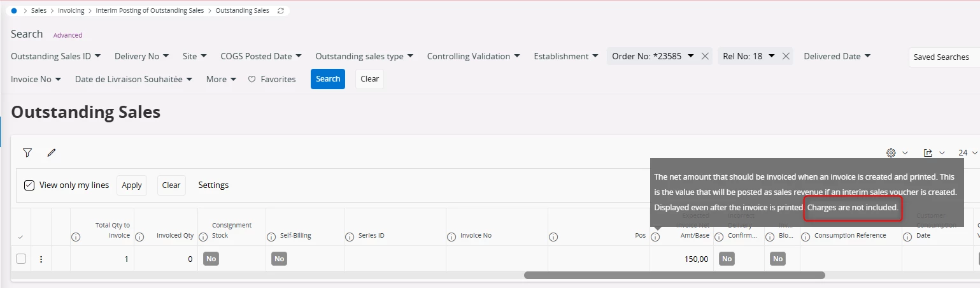Open the gear column settings icon
The height and width of the screenshot is (288, 980).
tap(891, 153)
